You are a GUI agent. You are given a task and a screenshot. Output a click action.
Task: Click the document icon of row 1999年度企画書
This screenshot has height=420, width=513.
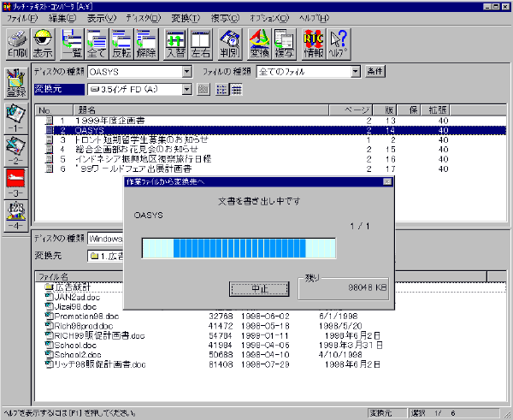(x=49, y=121)
